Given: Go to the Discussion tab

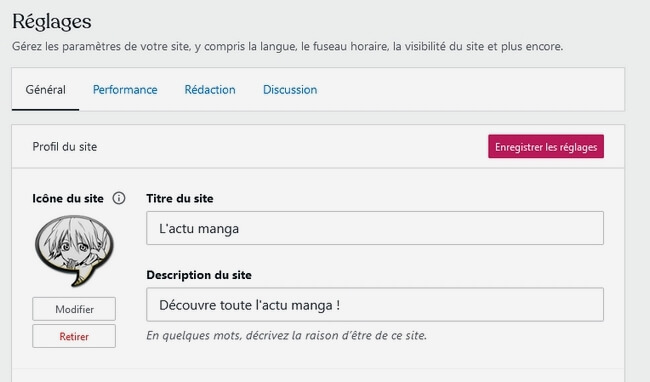Looking at the screenshot, I should [290, 89].
